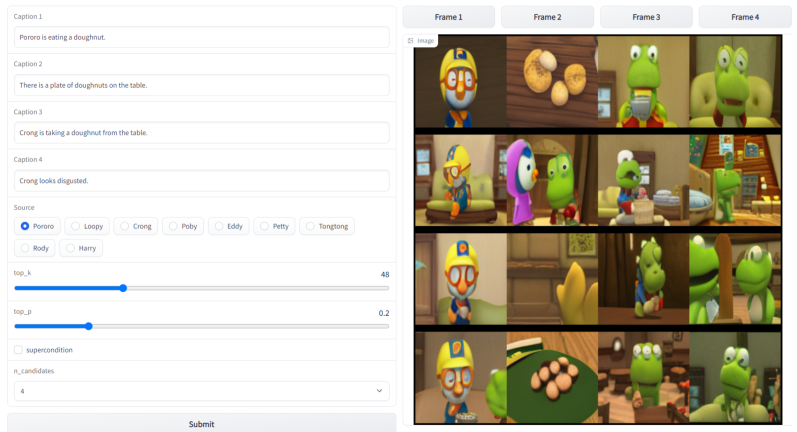Image resolution: width=797 pixels, height=432 pixels.
Task: Focus the Caption 2 input about doughnuts plate
Action: [202, 85]
